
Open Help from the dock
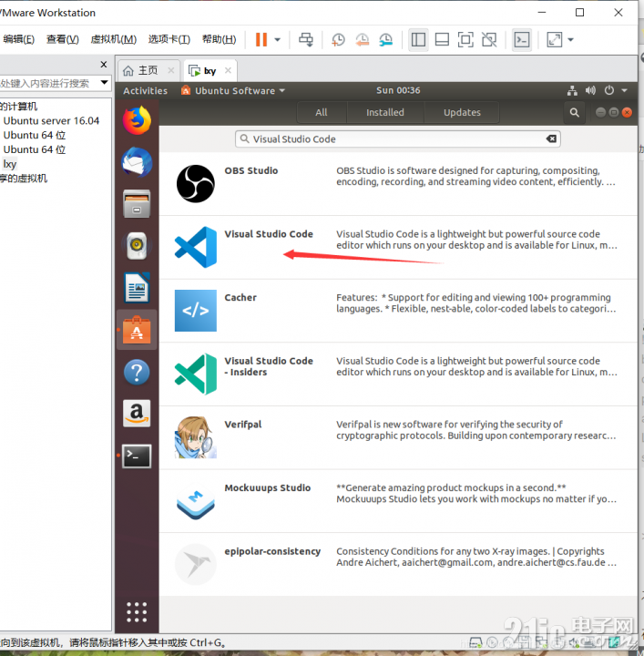pyautogui.click(x=137, y=372)
